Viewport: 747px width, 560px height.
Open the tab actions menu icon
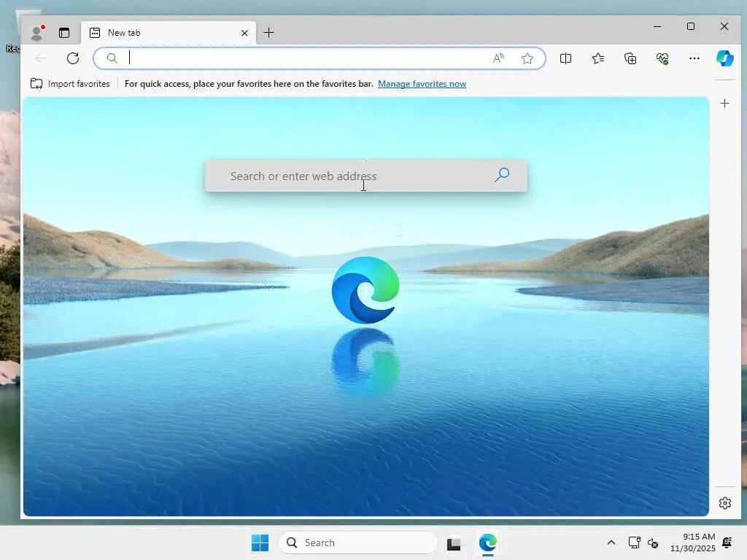point(64,33)
